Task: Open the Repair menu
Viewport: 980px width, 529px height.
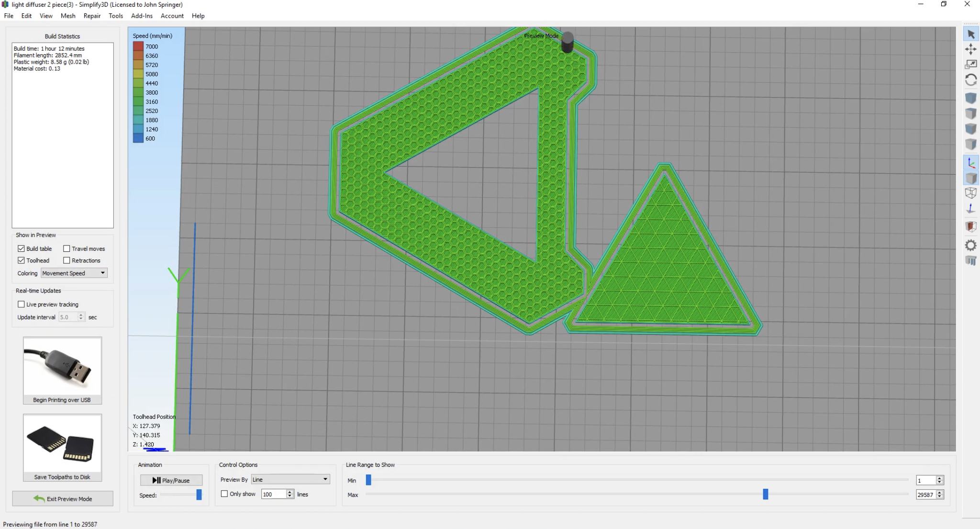Action: coord(92,16)
